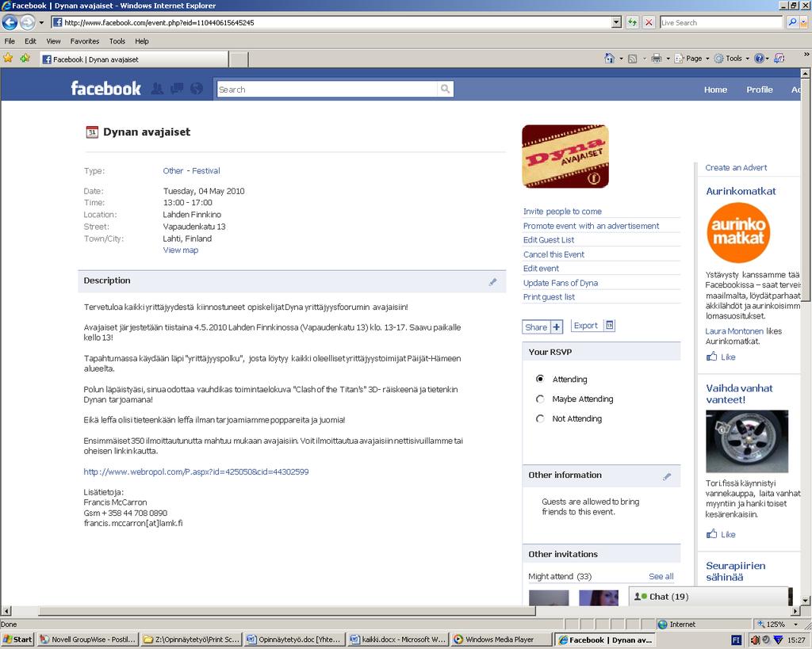Click the facebook logo

(x=105, y=89)
